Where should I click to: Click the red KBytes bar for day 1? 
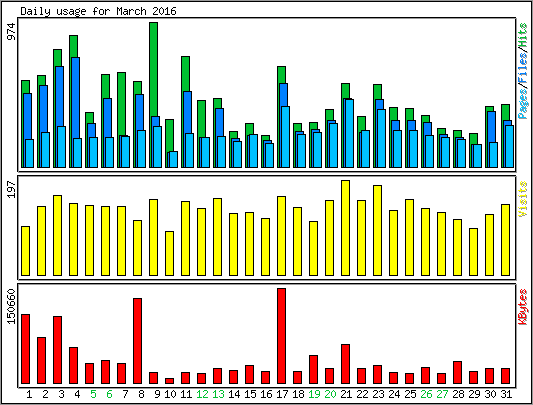tap(25, 349)
